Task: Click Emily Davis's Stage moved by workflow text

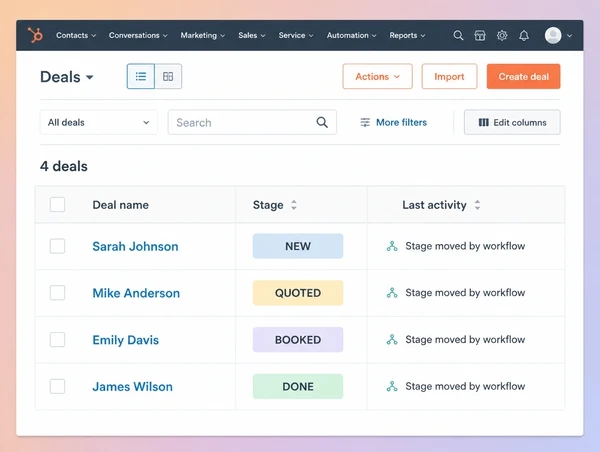Action: pos(465,339)
